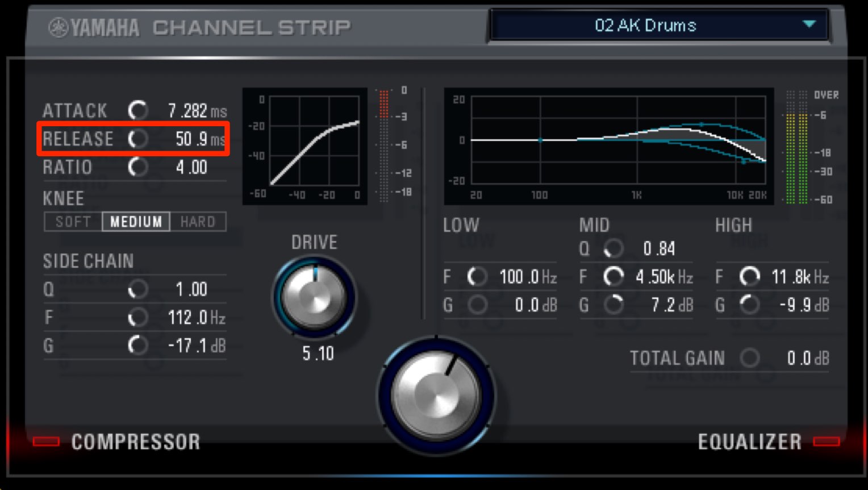Click the 50.9 ms release value
Screen dimensions: 868x490
pos(200,139)
